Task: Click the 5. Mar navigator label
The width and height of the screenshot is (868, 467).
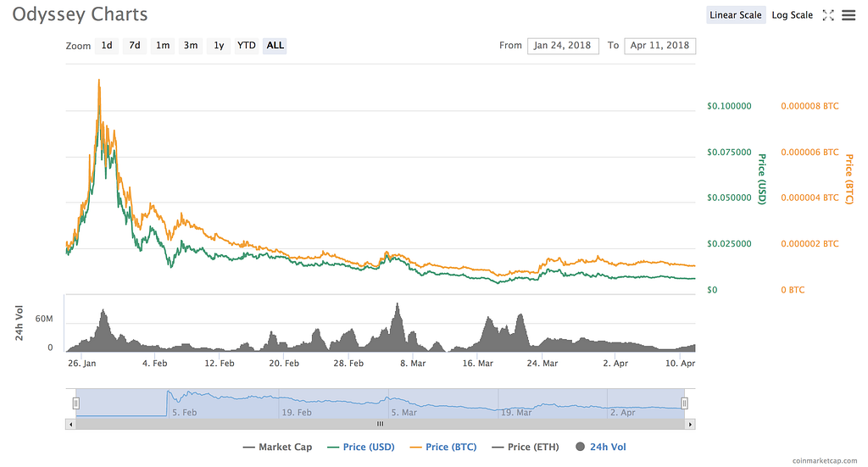Action: [x=404, y=413]
